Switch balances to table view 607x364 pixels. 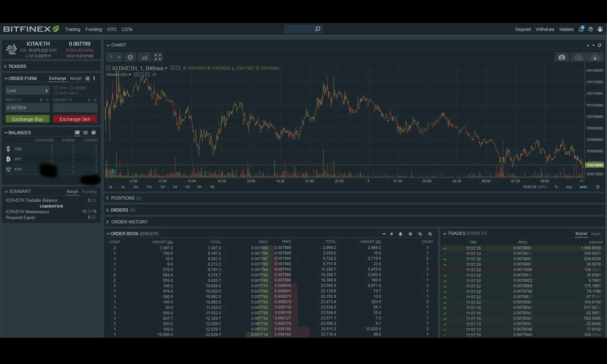[77, 132]
